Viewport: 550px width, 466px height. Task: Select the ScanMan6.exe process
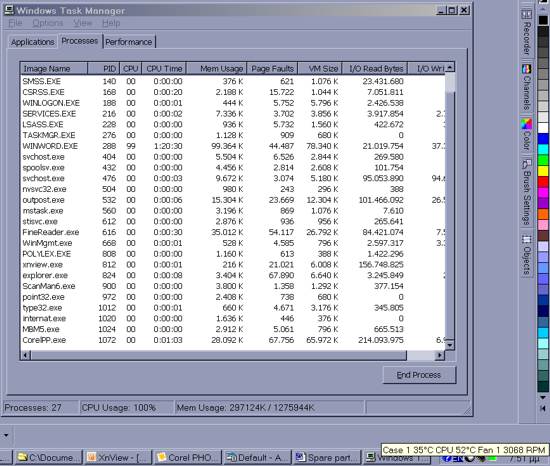point(233,286)
